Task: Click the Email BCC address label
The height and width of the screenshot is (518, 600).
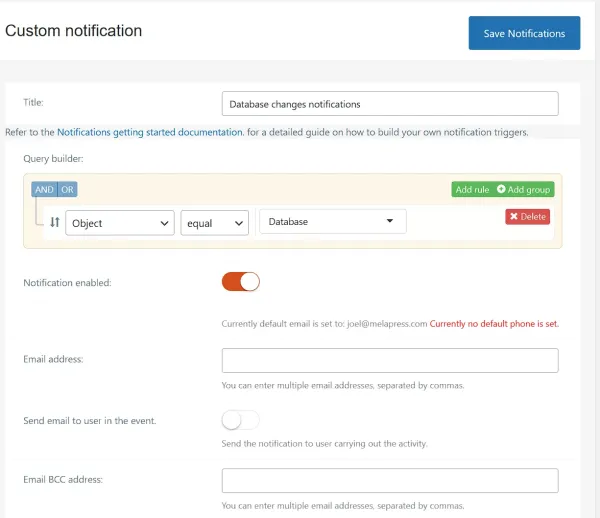Action: 63,480
